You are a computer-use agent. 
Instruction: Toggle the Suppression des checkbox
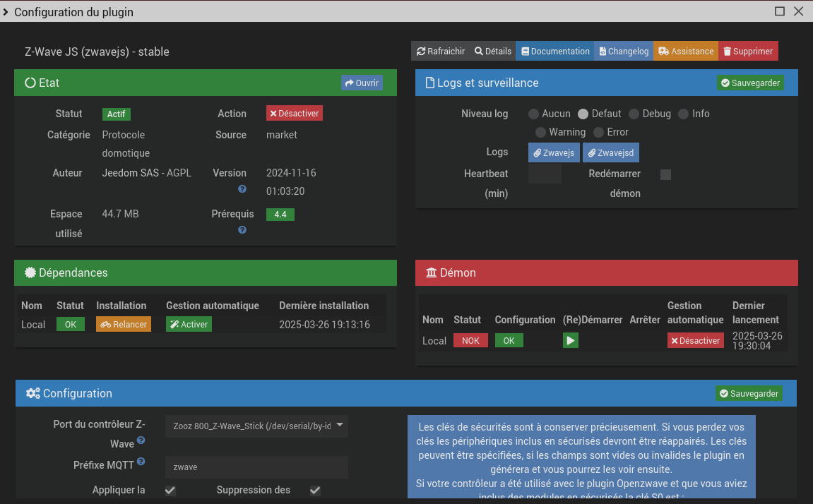(315, 491)
